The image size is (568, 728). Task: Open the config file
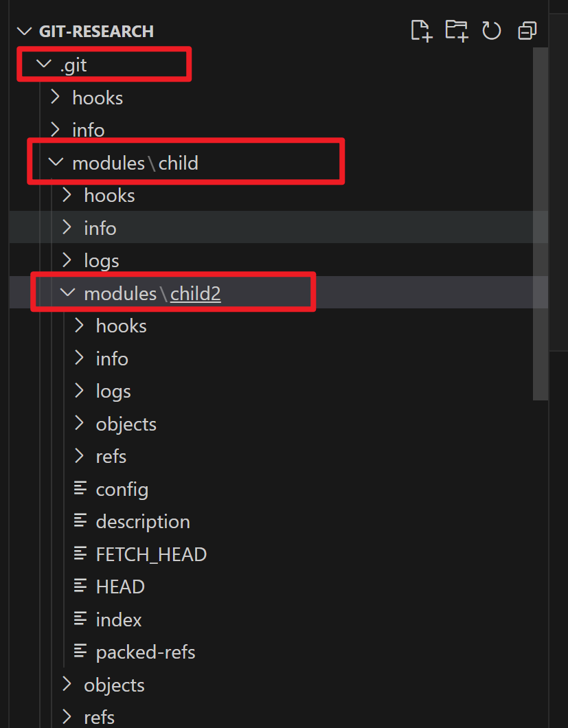pyautogui.click(x=122, y=490)
